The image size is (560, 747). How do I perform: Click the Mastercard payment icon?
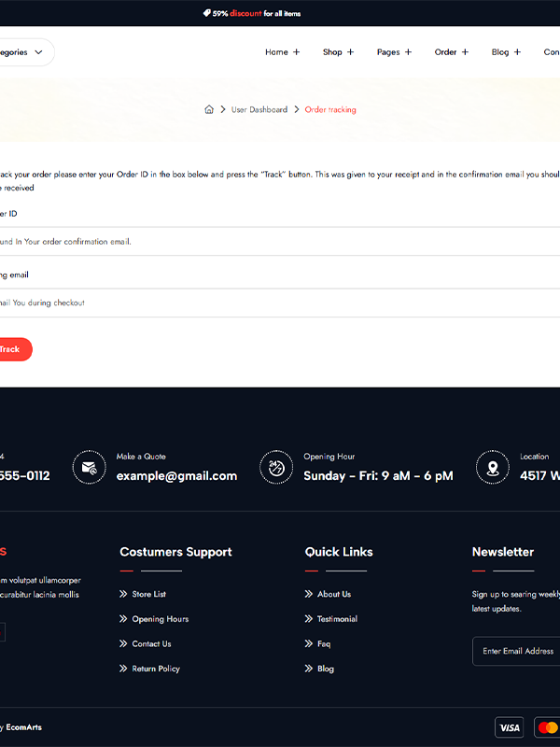tap(547, 727)
